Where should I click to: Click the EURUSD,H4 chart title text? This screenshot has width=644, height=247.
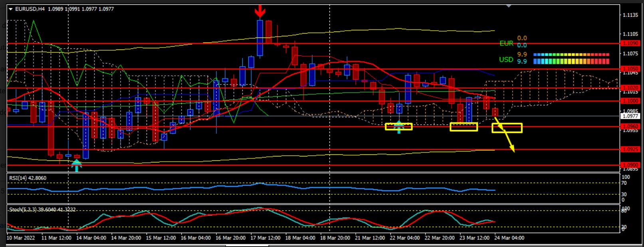click(30, 9)
